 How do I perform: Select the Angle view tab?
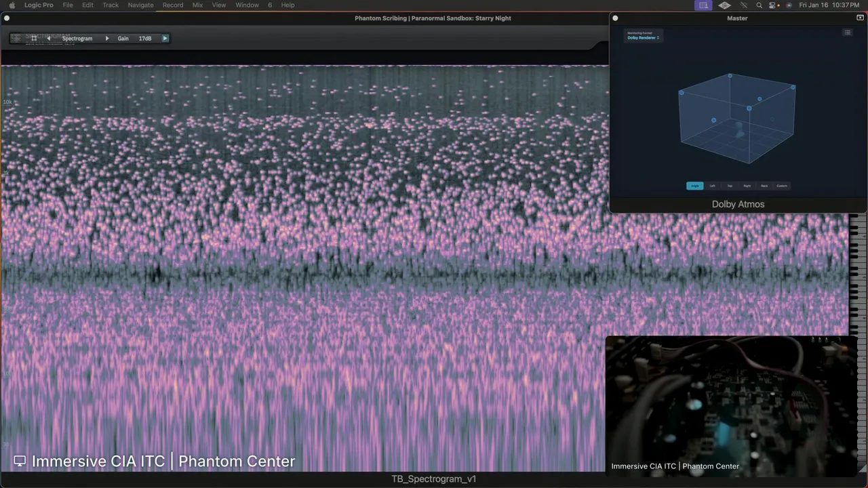(x=694, y=186)
